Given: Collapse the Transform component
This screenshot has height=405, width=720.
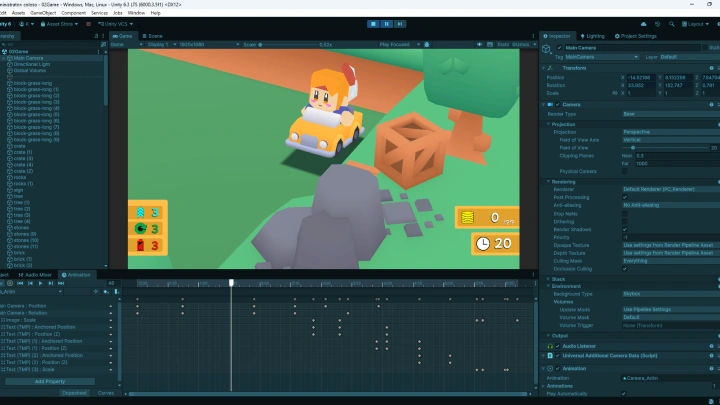Looking at the screenshot, I should (x=544, y=68).
